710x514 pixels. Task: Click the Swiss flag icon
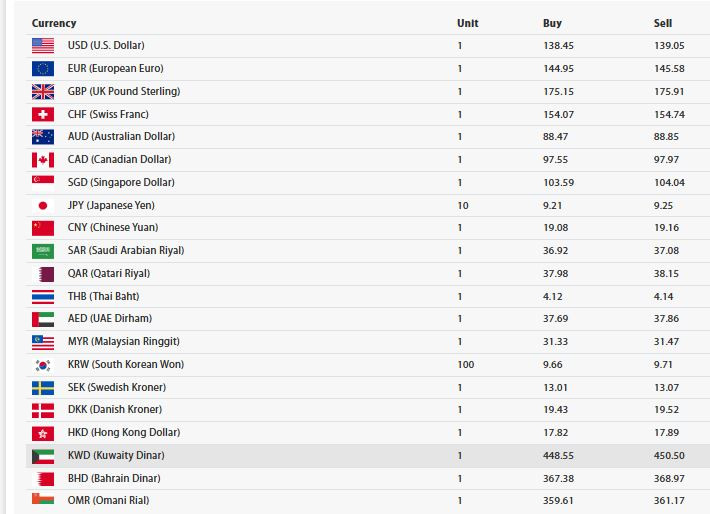tap(43, 114)
